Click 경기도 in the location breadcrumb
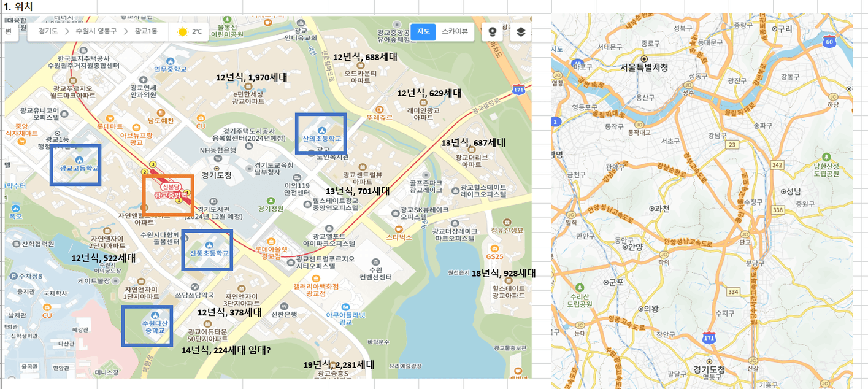 coord(48,31)
